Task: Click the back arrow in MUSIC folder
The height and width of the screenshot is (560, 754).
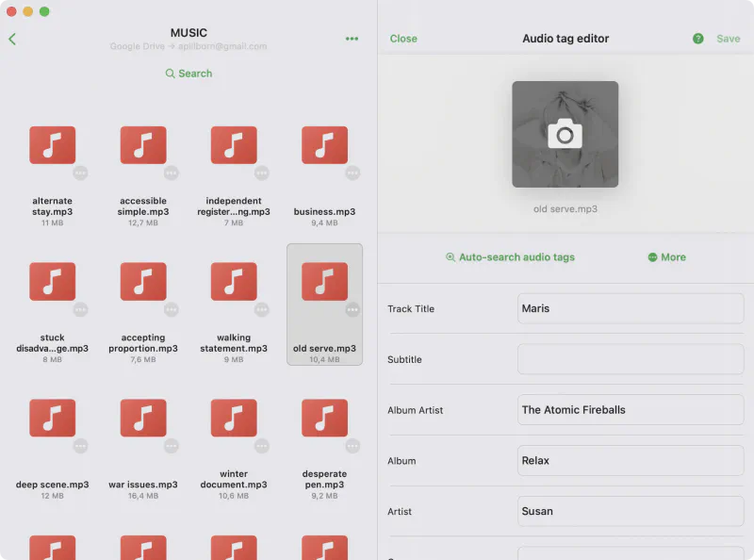Action: (x=12, y=39)
